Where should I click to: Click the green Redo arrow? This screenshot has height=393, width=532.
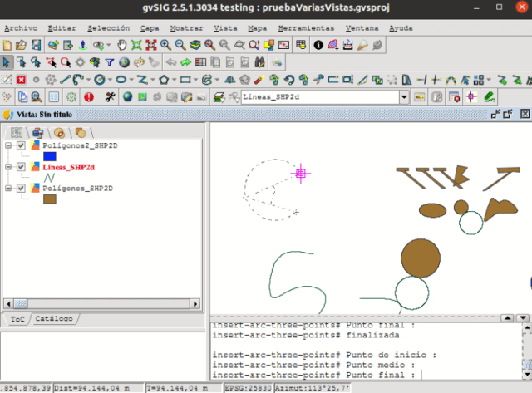click(185, 62)
